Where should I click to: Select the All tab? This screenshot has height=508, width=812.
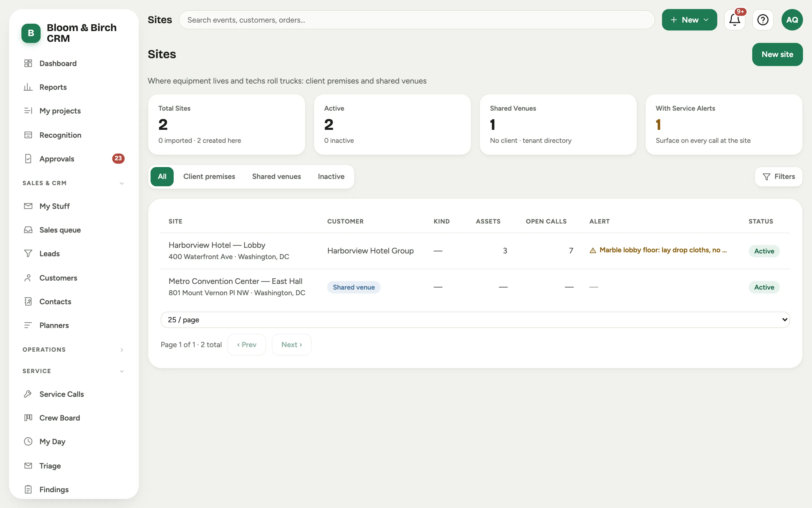[x=162, y=176]
